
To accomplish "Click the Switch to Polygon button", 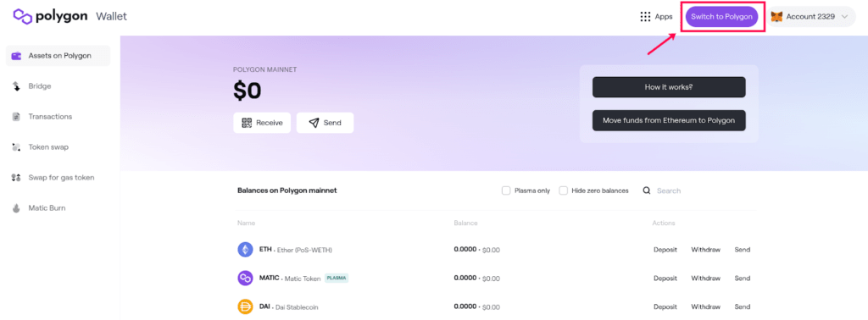I will click(x=721, y=17).
